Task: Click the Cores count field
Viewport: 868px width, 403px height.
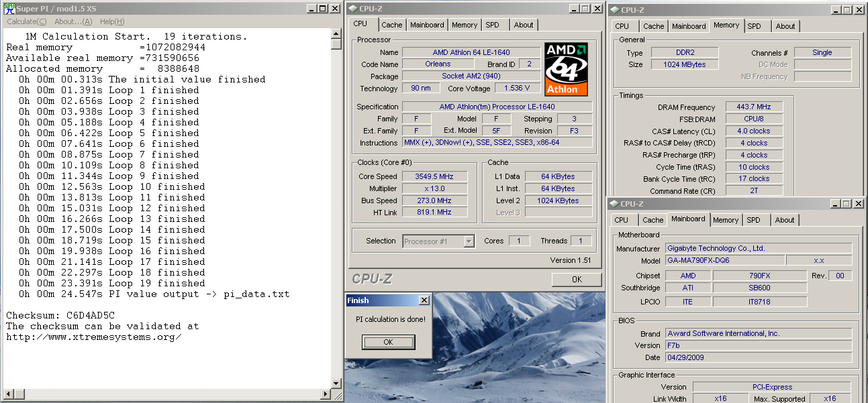Action: [x=518, y=241]
